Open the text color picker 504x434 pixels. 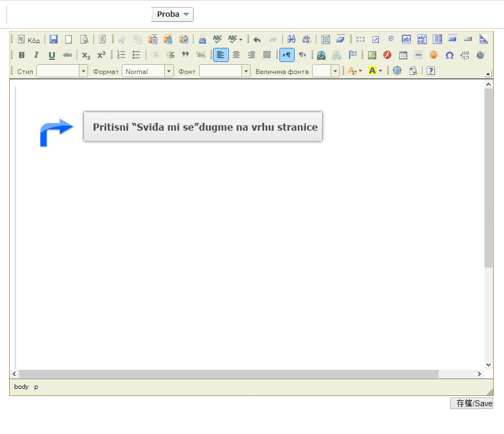pos(355,71)
